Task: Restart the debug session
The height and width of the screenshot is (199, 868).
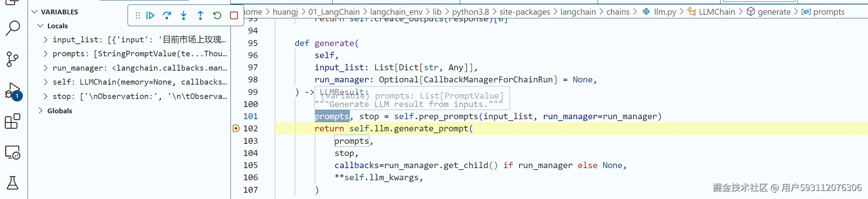Action: pyautogui.click(x=217, y=15)
